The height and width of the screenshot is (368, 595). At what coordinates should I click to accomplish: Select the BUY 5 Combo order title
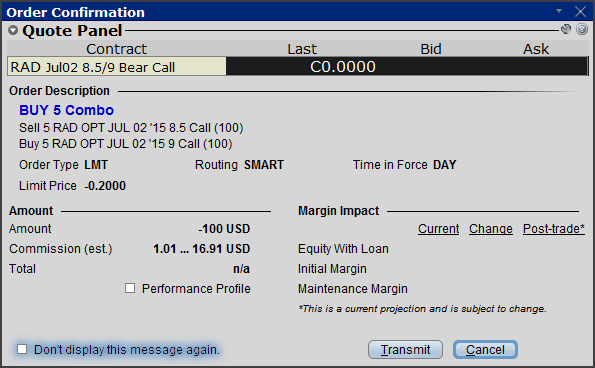[66, 110]
